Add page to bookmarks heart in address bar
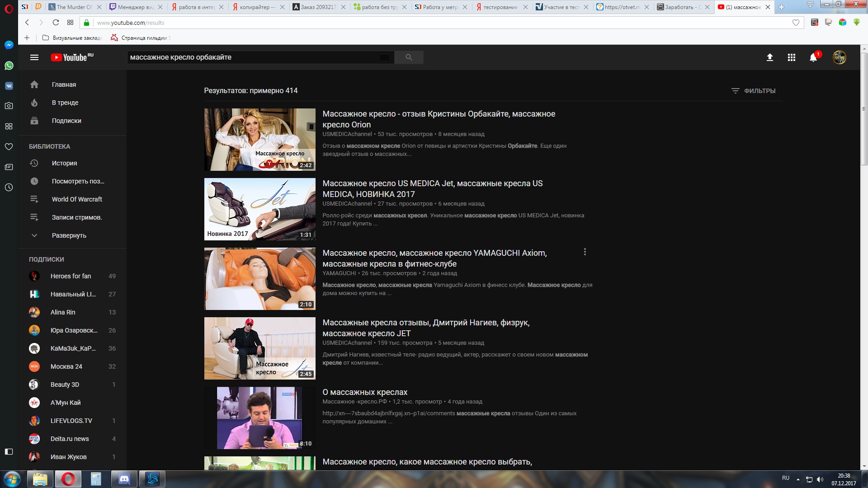Viewport: 868px width, 488px height. [796, 23]
